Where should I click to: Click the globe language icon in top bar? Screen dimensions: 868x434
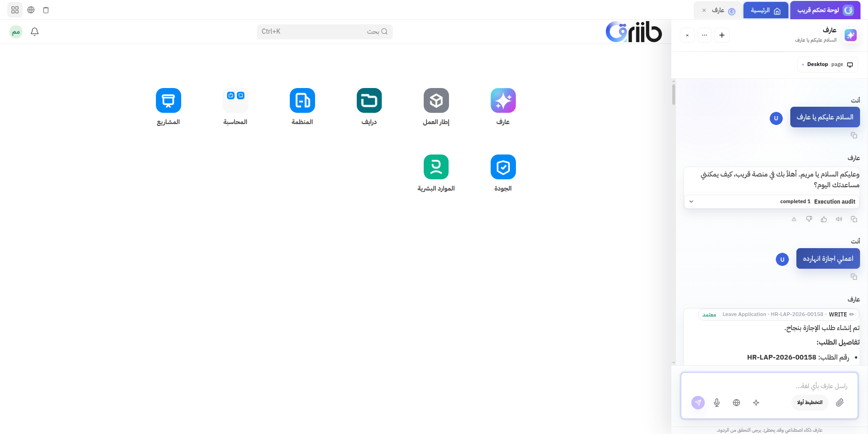point(31,10)
